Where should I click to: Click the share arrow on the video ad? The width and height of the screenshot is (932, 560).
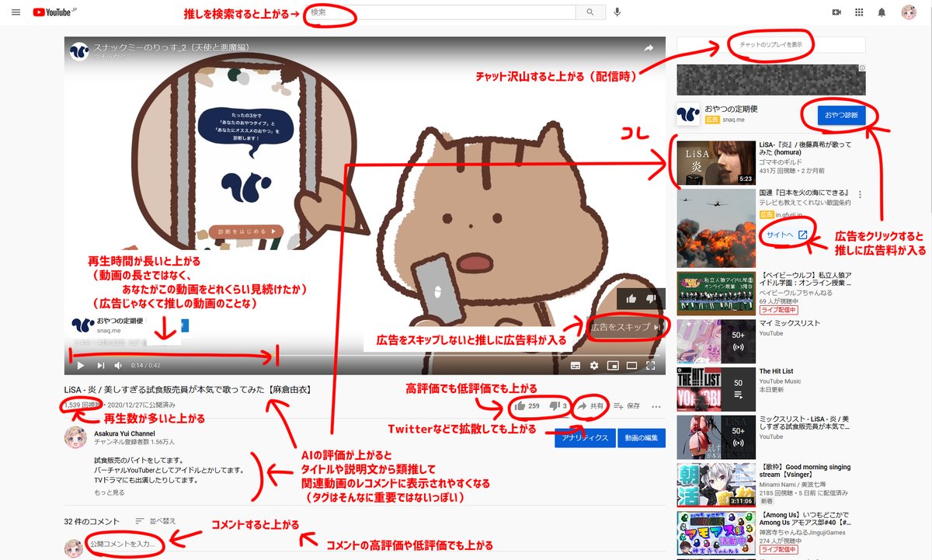(x=649, y=48)
